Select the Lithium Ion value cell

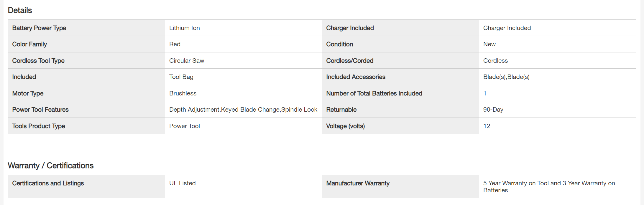click(185, 28)
